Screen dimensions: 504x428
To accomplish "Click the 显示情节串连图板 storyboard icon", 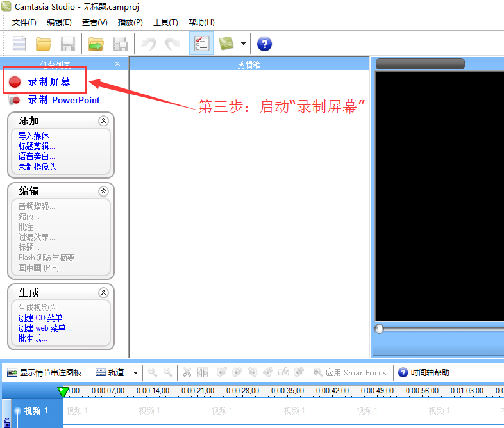I will click(x=12, y=372).
